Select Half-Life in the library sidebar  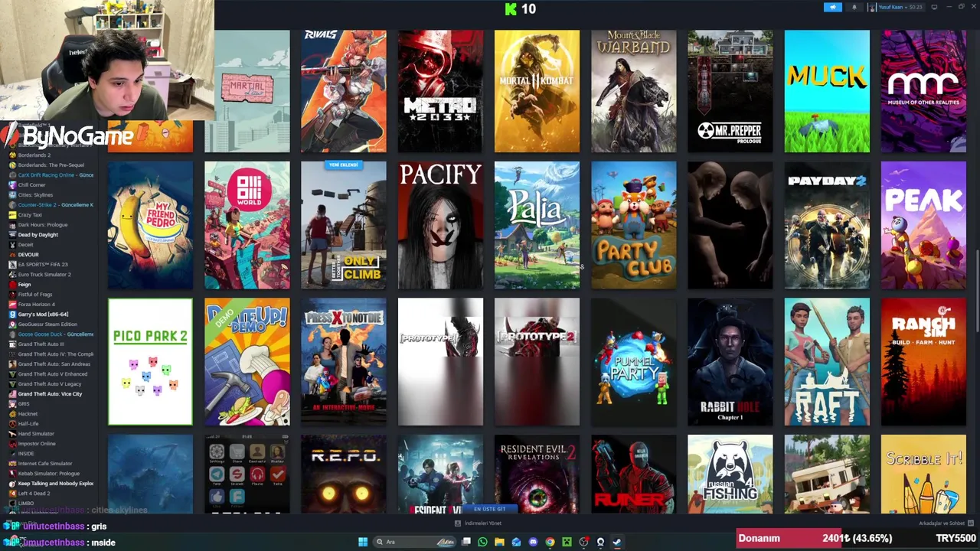click(x=28, y=424)
